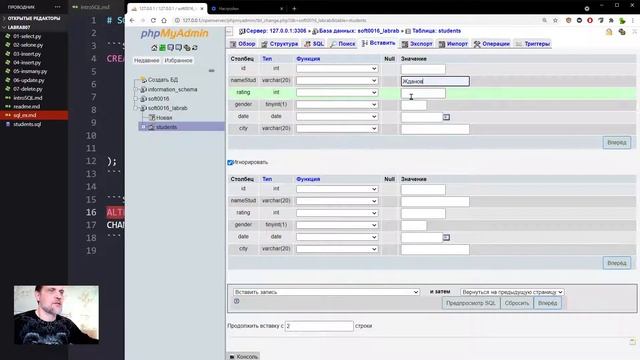The image size is (640, 360).
Task: Switch to the Обзор tab
Action: click(242, 44)
